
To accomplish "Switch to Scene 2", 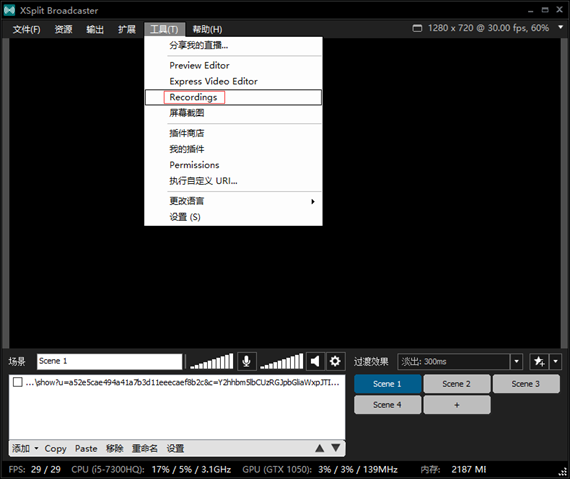I will (457, 384).
